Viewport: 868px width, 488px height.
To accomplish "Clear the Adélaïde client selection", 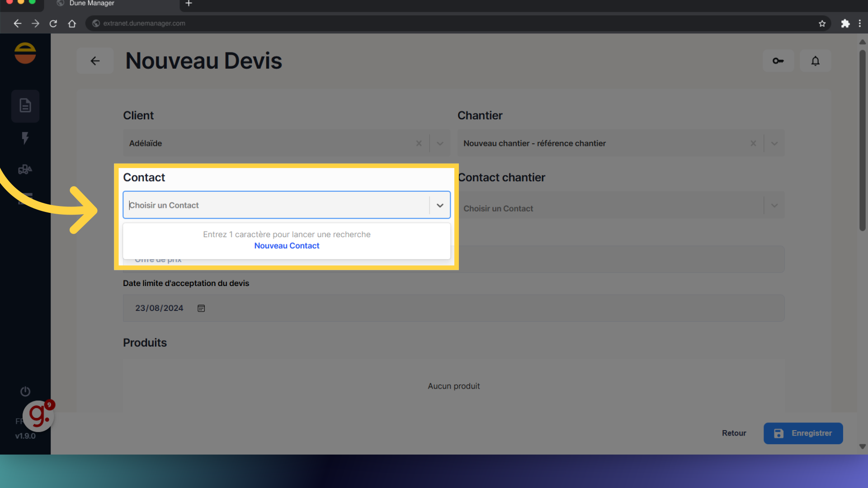I will click(419, 143).
